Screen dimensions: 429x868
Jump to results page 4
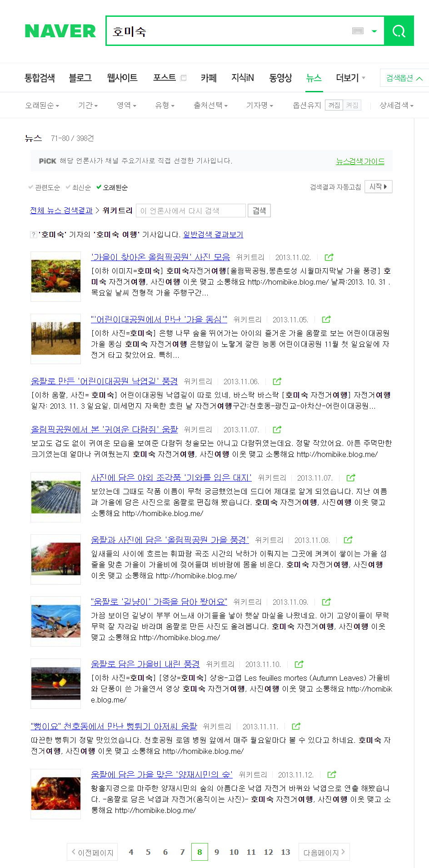point(131,852)
